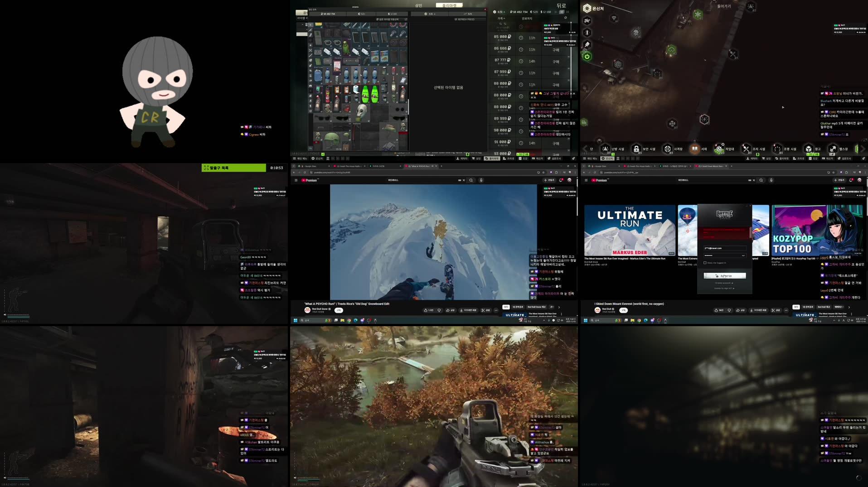Open The Ultimate Run video thumbnail
868x487 pixels.
point(630,231)
